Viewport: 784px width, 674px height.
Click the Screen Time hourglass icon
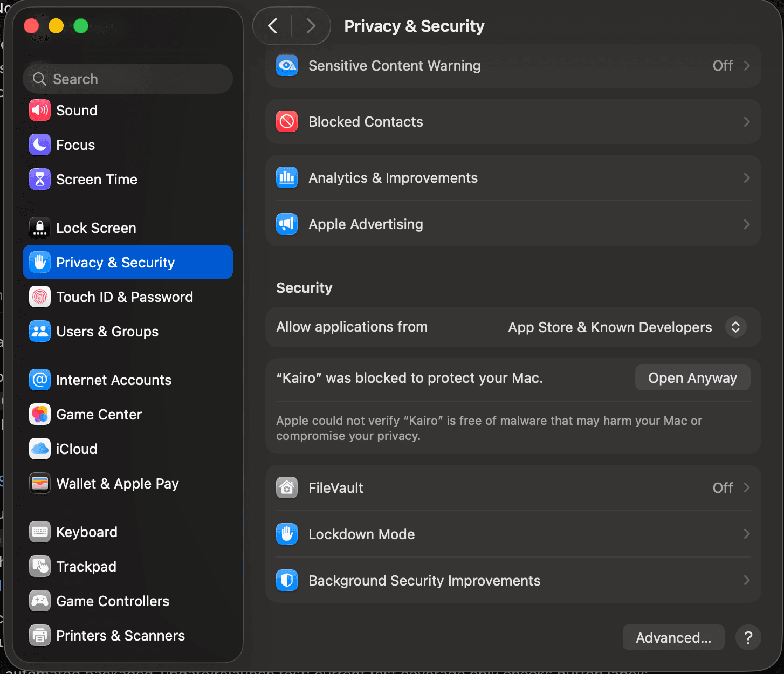tap(40, 180)
